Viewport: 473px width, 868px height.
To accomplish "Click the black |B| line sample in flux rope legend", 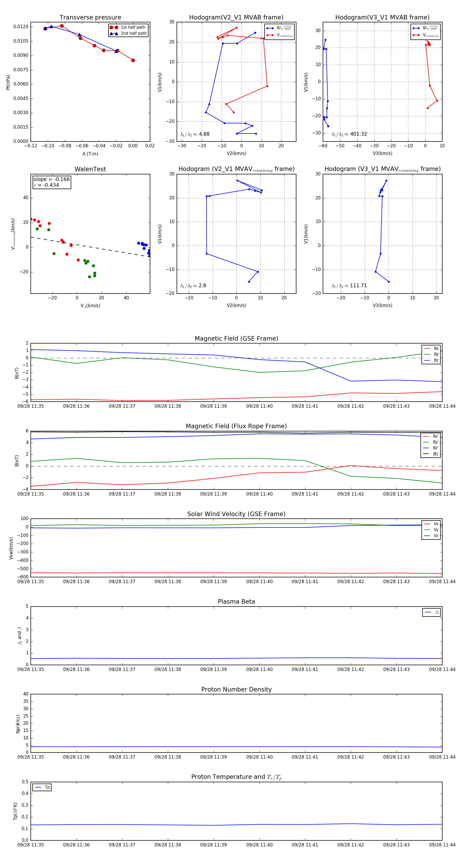I will tap(426, 454).
